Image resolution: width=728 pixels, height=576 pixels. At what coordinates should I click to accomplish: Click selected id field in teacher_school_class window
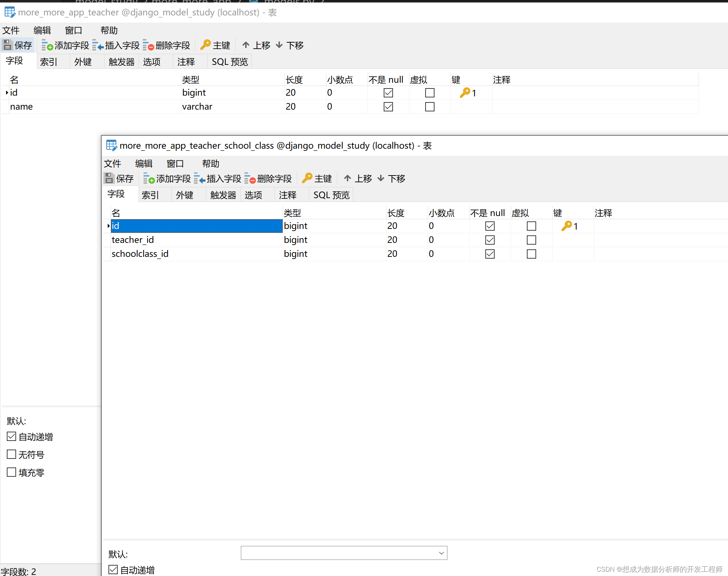pos(196,226)
